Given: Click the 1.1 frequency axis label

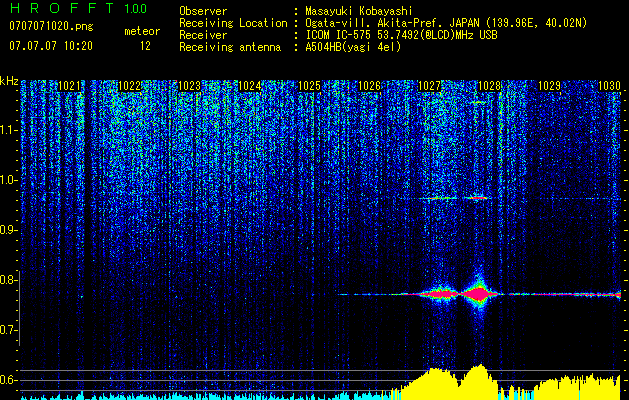Looking at the screenshot, I should [x=8, y=130].
